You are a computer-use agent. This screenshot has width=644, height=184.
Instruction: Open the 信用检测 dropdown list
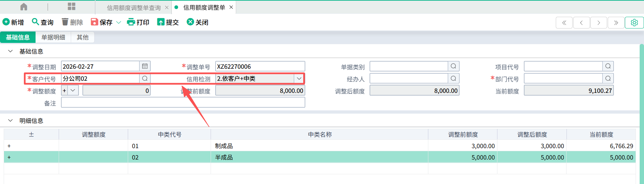click(299, 78)
